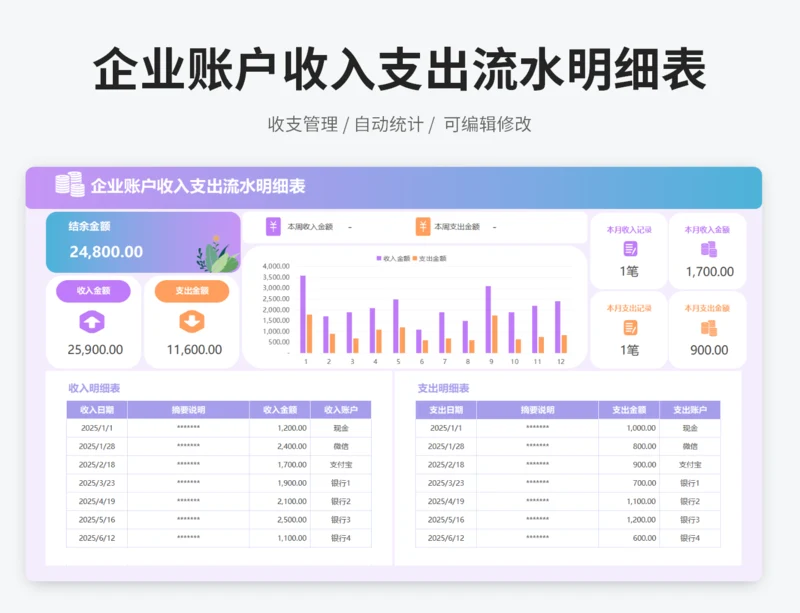Select the 本月支出金额 value 900.00
Viewport: 800px width, 613px height.
point(709,350)
